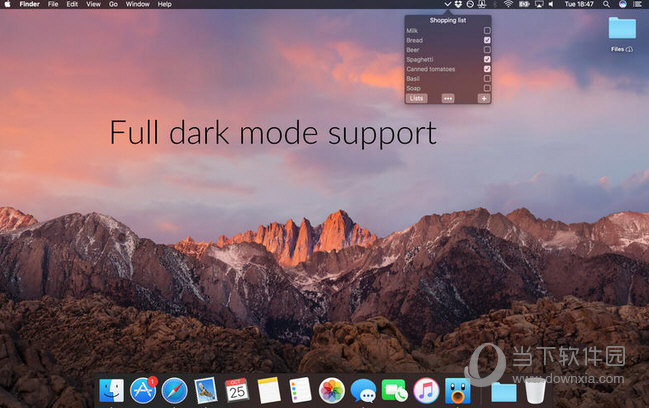The width and height of the screenshot is (649, 408).
Task: Open Notification Center icon
Action: pos(637,4)
